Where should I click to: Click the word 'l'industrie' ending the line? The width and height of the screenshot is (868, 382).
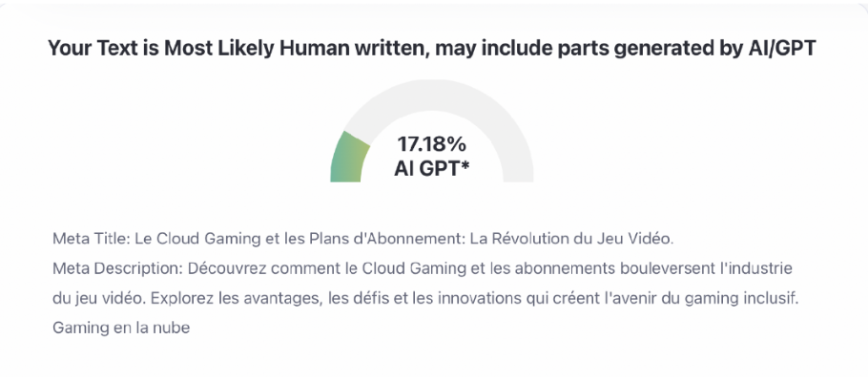click(759, 266)
